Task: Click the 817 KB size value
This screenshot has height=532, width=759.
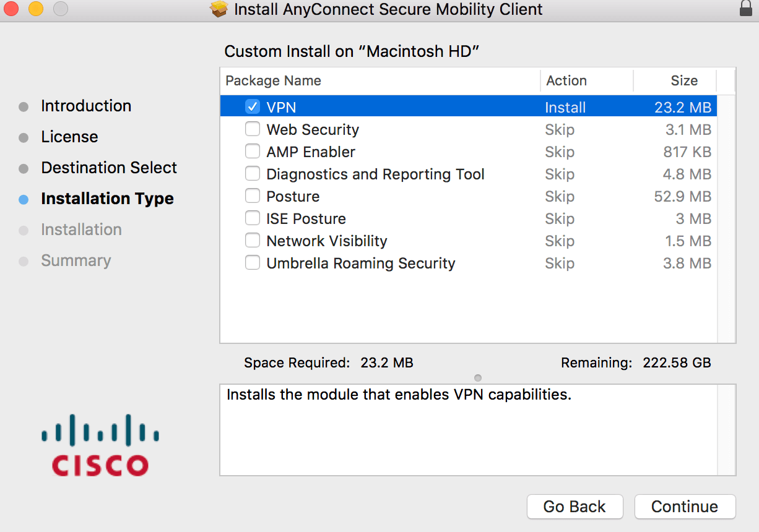Action: pos(687,152)
